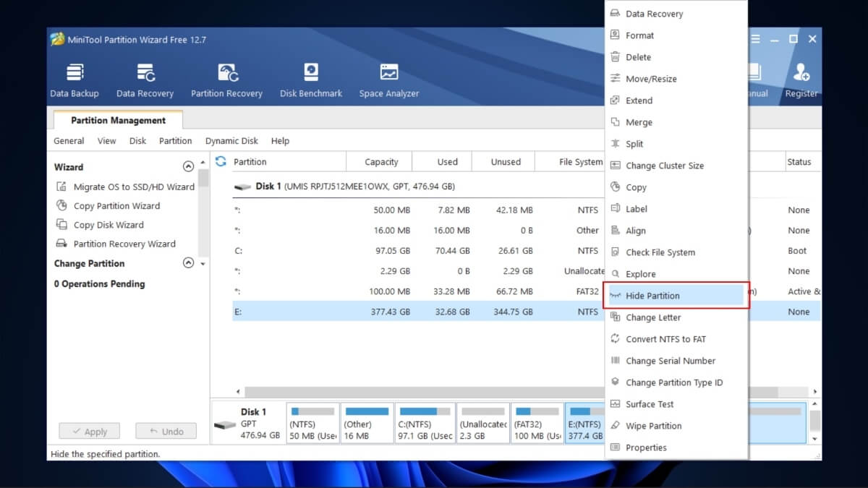Click the Register icon
Image resolution: width=868 pixels, height=488 pixels.
pos(801,78)
